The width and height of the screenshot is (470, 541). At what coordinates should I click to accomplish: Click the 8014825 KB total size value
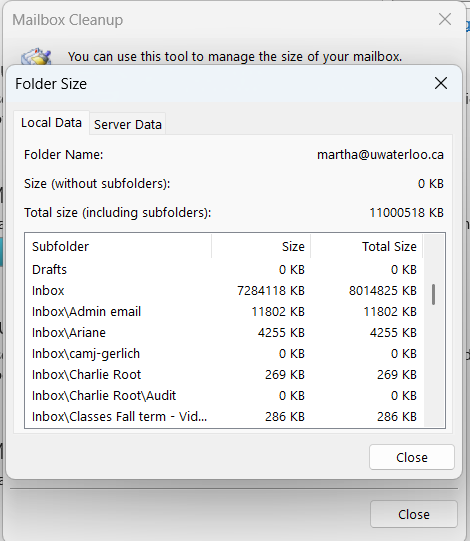[x=383, y=291]
